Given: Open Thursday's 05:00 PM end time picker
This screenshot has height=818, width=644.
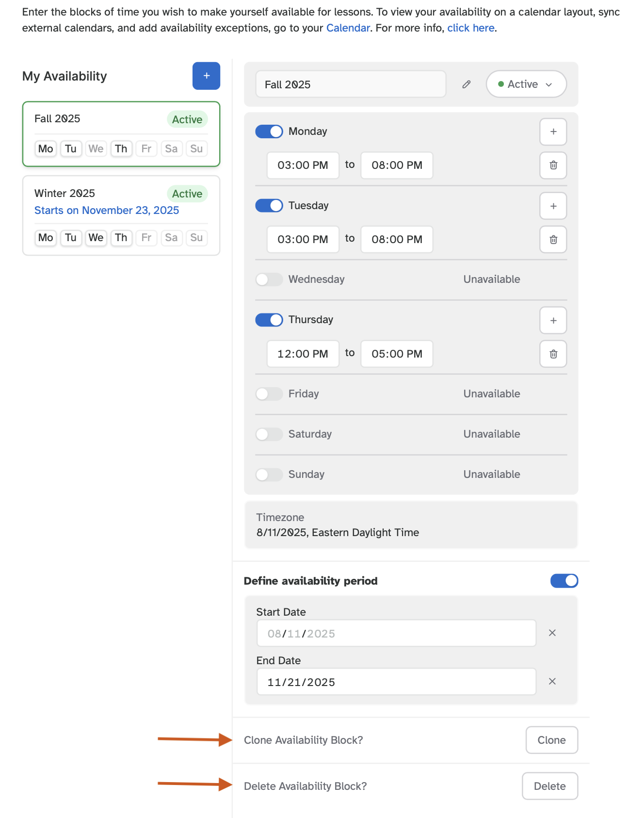Looking at the screenshot, I should [397, 354].
